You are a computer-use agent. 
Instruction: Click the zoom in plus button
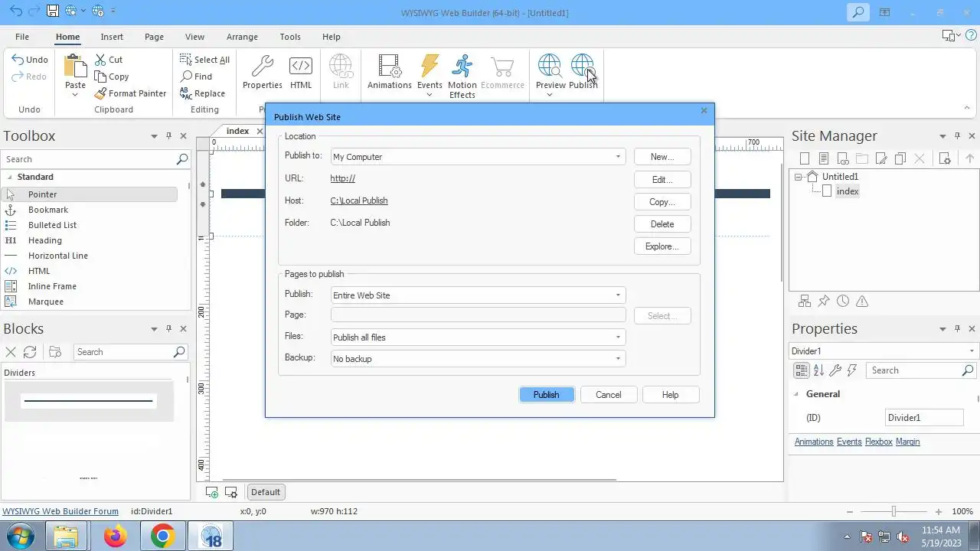939,511
